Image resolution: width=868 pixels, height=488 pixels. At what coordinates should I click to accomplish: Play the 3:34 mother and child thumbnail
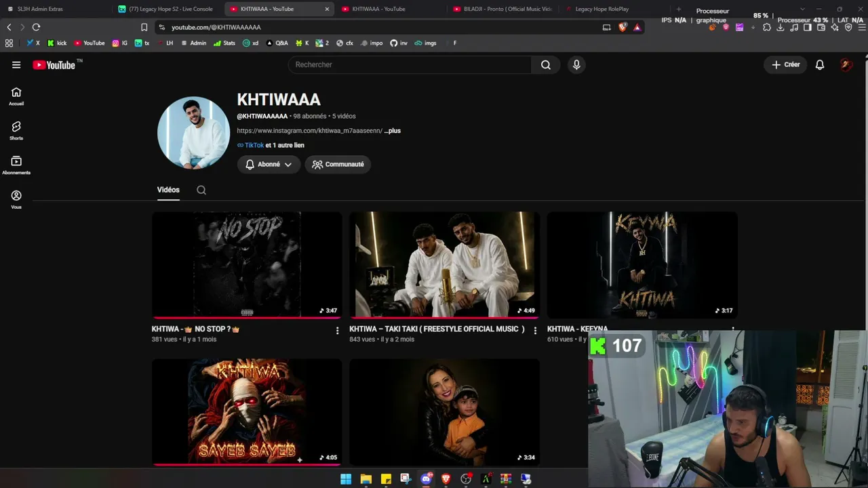444,412
